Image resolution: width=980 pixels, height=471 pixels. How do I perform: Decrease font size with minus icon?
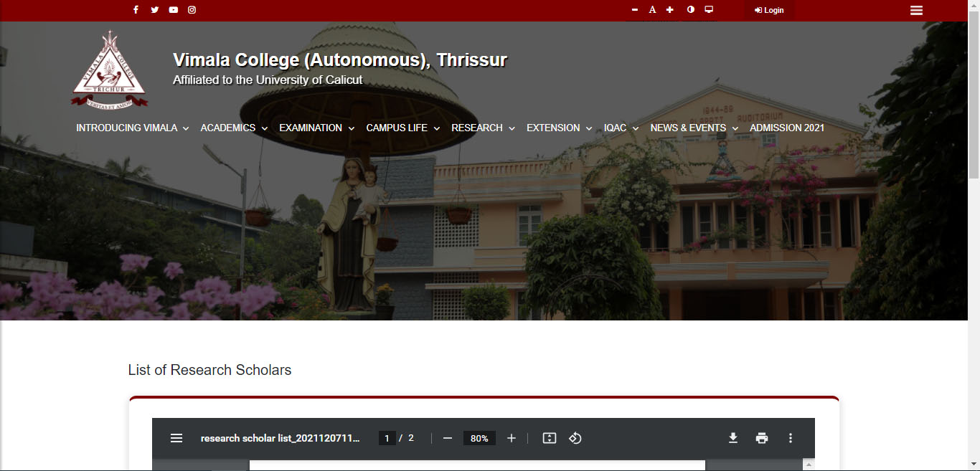coord(634,10)
